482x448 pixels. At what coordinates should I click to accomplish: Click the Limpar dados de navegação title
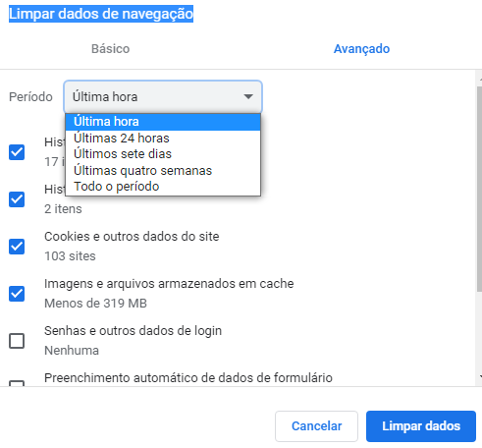101,14
